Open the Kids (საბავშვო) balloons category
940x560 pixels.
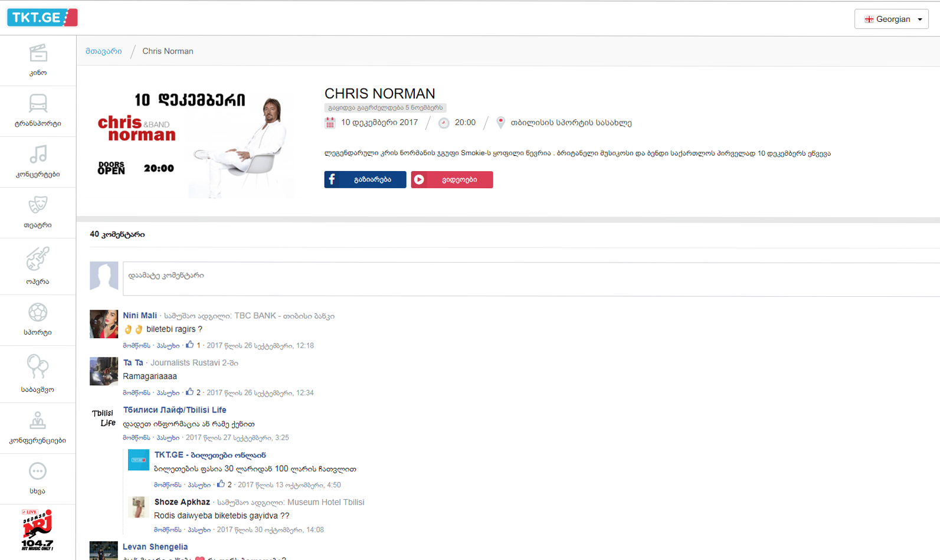pyautogui.click(x=38, y=375)
